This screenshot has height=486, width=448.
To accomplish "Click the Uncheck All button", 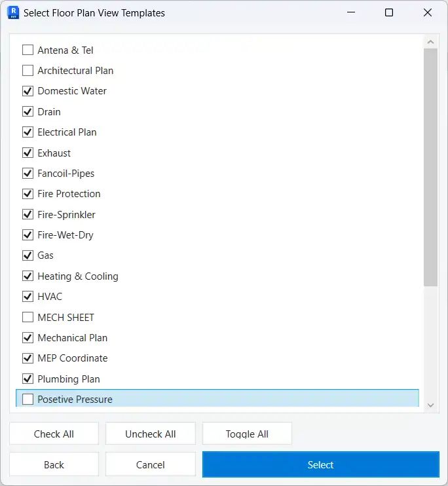I will click(x=151, y=434).
